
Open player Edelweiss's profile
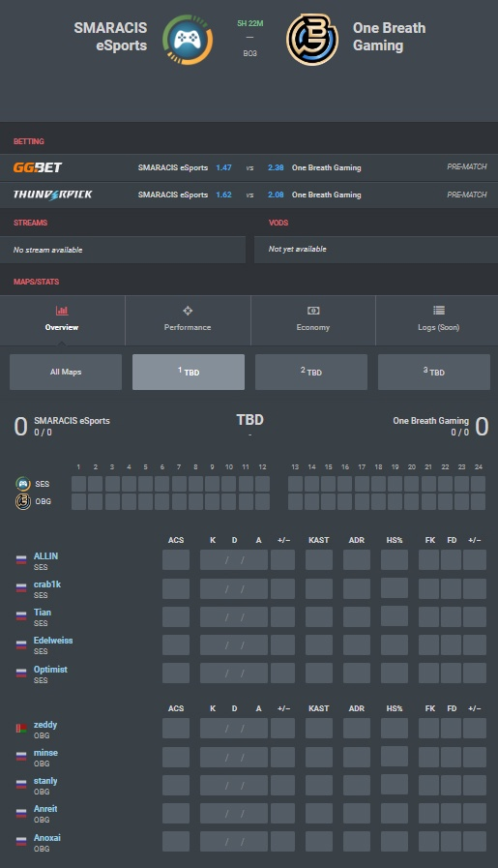53,641
